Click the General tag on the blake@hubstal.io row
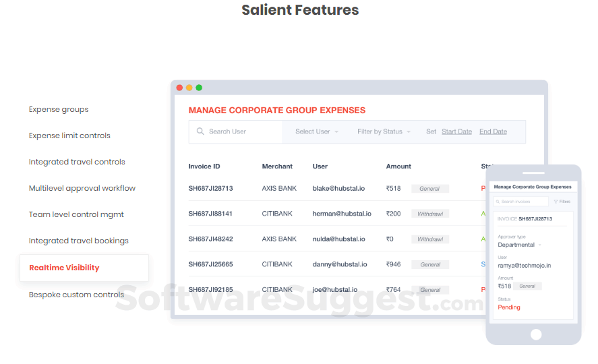This screenshot has width=598, height=364. [x=429, y=189]
